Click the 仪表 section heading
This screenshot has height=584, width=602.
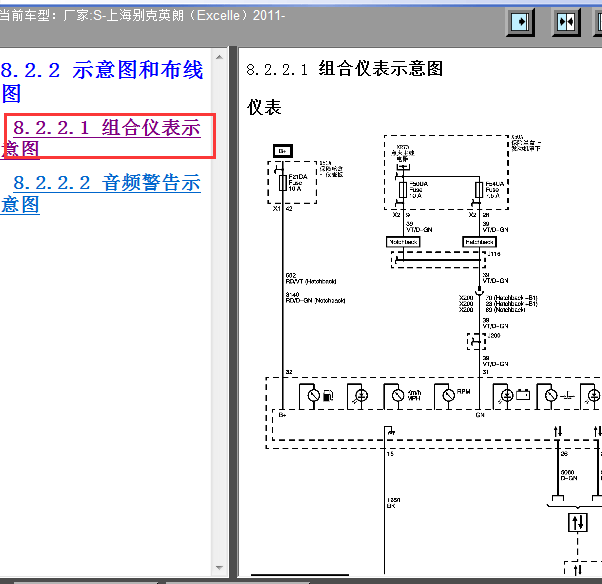click(x=264, y=107)
